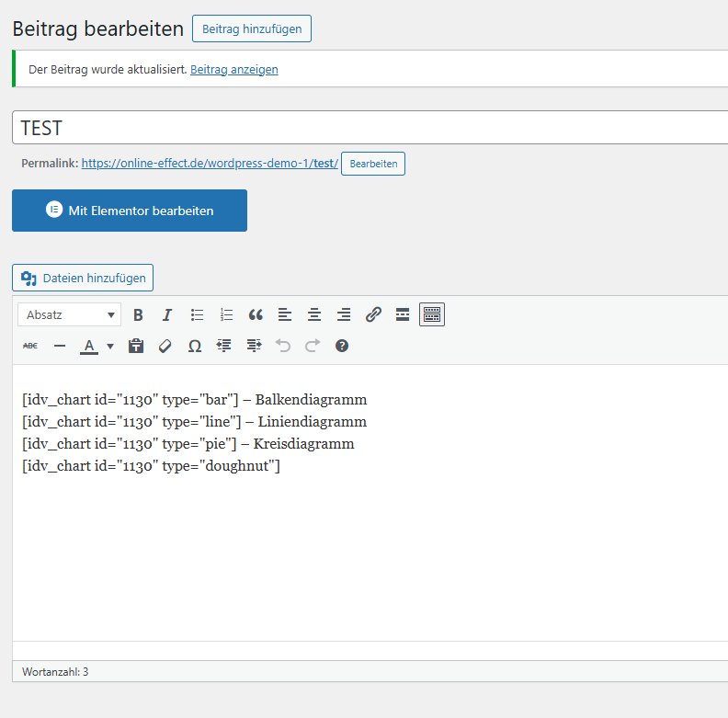Apply blockquote formatting
This screenshot has height=718, width=728.
click(256, 315)
